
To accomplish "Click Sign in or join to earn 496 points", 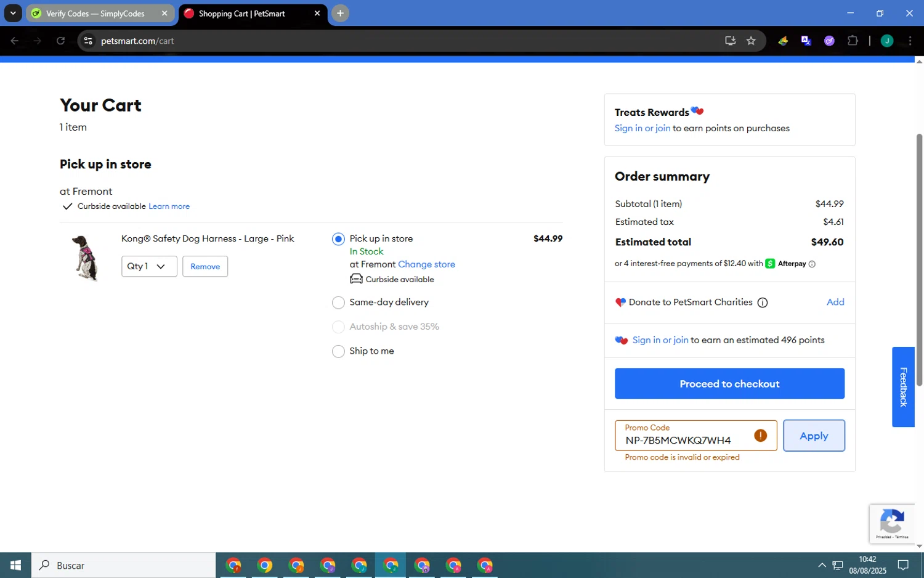I will [x=660, y=340].
